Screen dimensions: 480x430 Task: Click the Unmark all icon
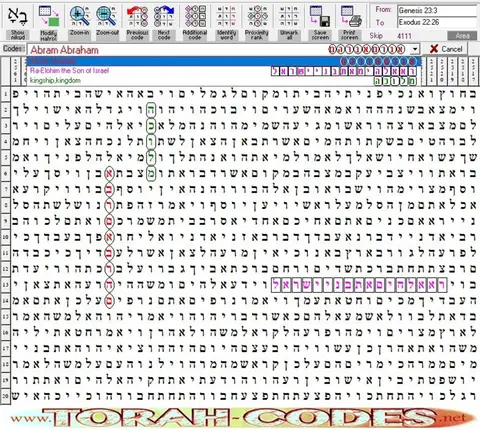tap(289, 16)
